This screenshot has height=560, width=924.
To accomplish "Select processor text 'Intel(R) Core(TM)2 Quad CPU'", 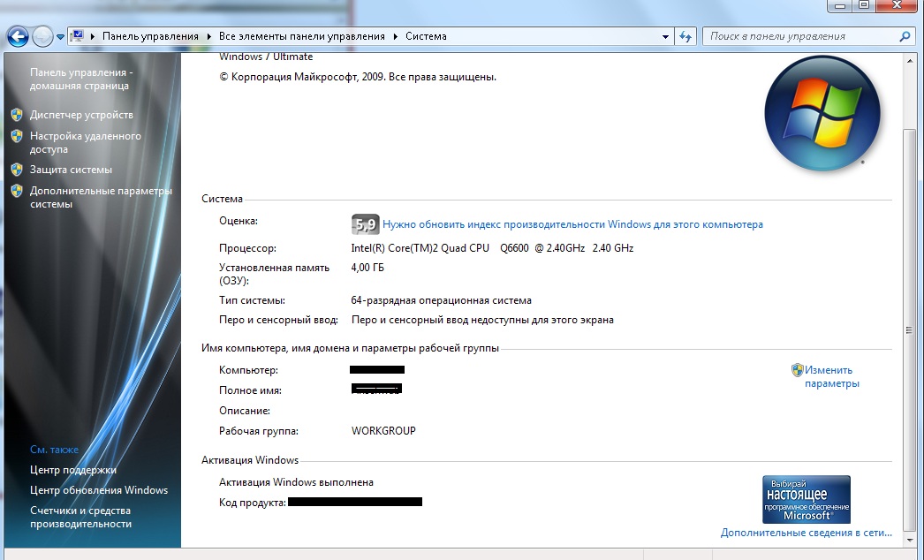I will 420,248.
